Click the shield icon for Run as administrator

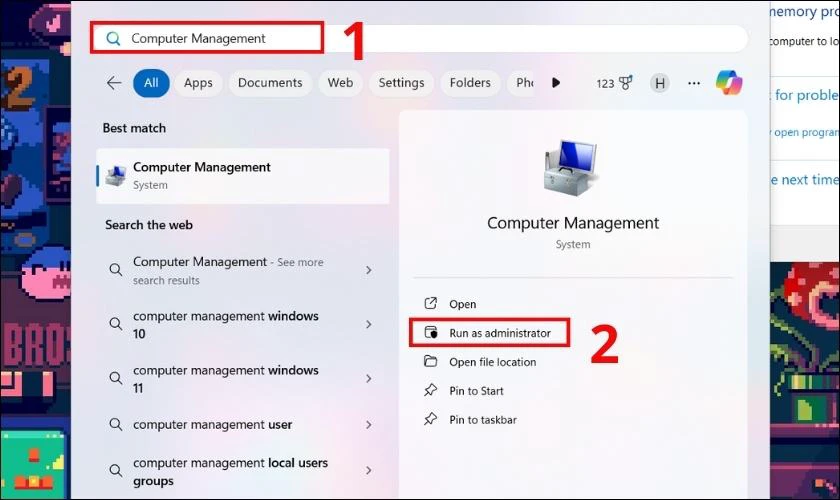tap(431, 332)
